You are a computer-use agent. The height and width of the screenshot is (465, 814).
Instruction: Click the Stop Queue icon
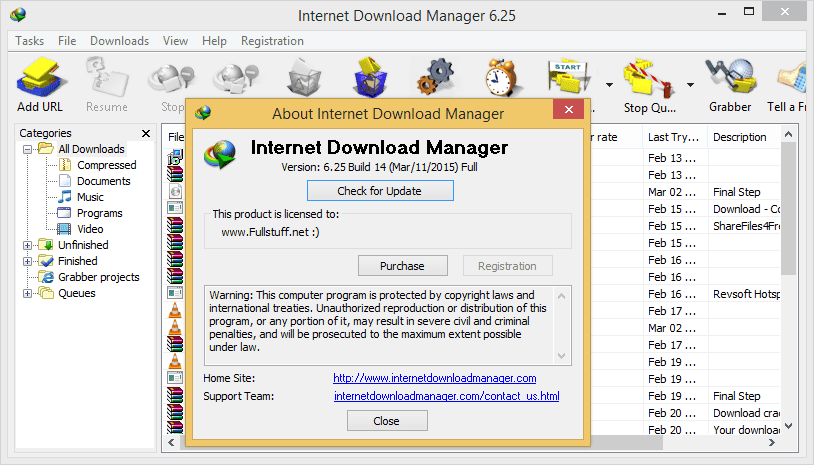pyautogui.click(x=649, y=79)
